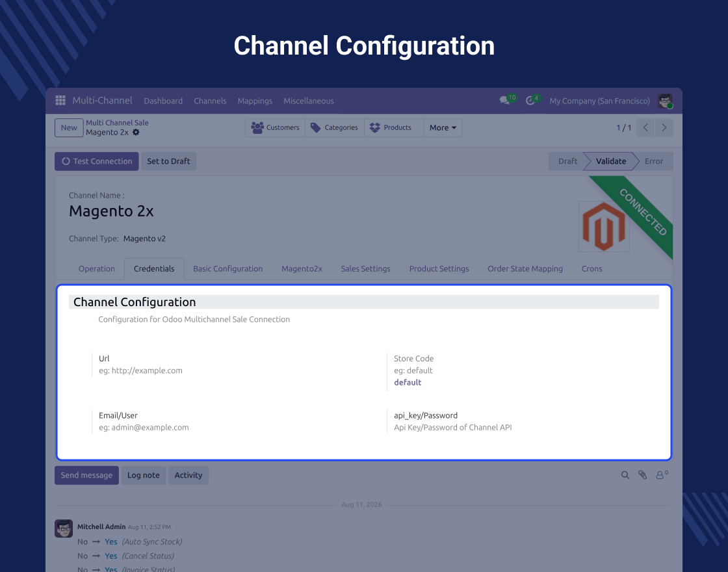Select the Draft status stage
Viewport: 728px width, 572px height.
point(567,161)
